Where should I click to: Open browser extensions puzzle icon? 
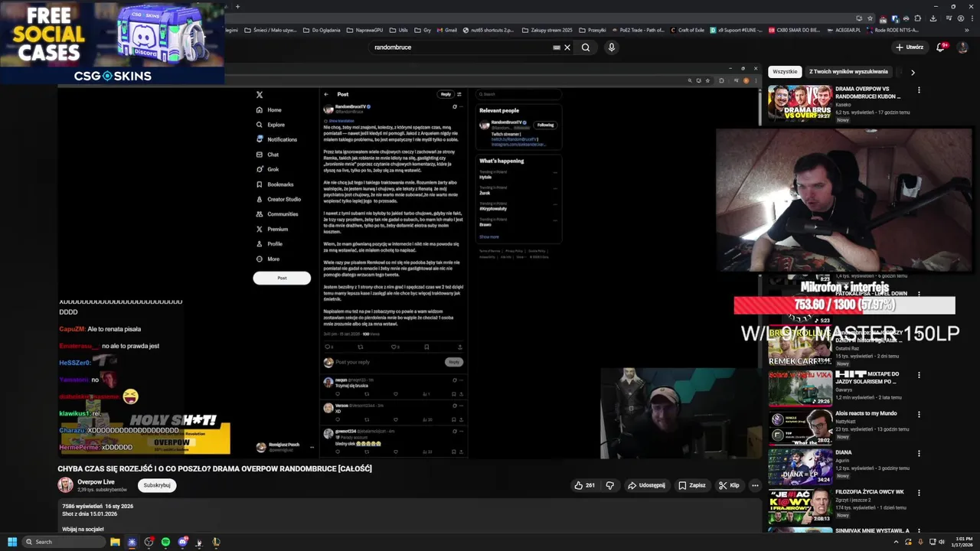920,18
